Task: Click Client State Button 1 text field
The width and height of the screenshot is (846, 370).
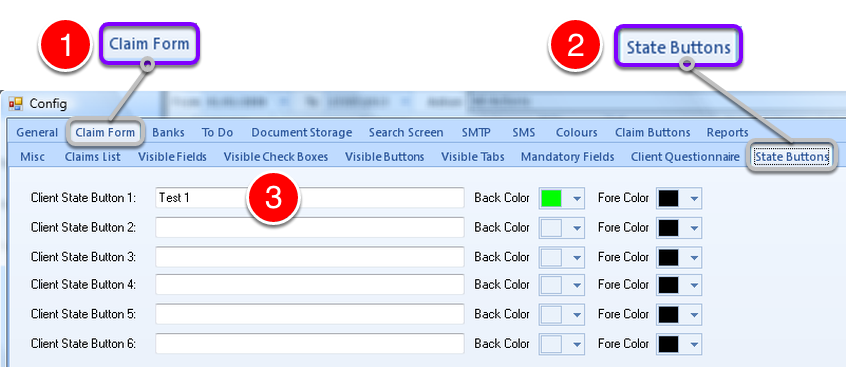Action: pos(310,198)
